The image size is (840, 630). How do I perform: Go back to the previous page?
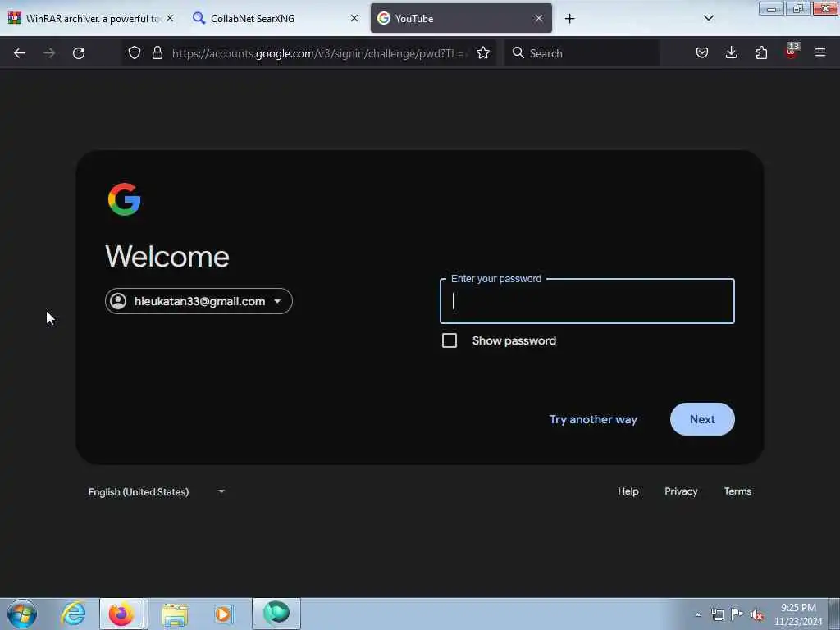(x=20, y=53)
